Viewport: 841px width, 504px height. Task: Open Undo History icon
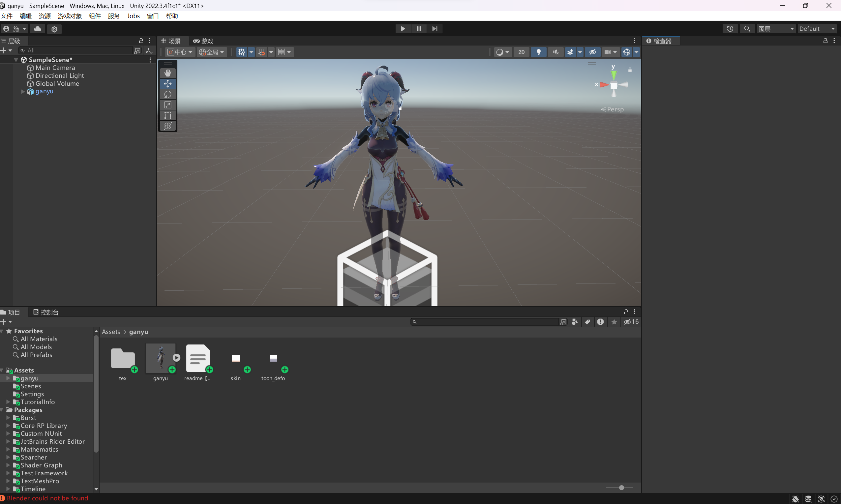tap(730, 29)
